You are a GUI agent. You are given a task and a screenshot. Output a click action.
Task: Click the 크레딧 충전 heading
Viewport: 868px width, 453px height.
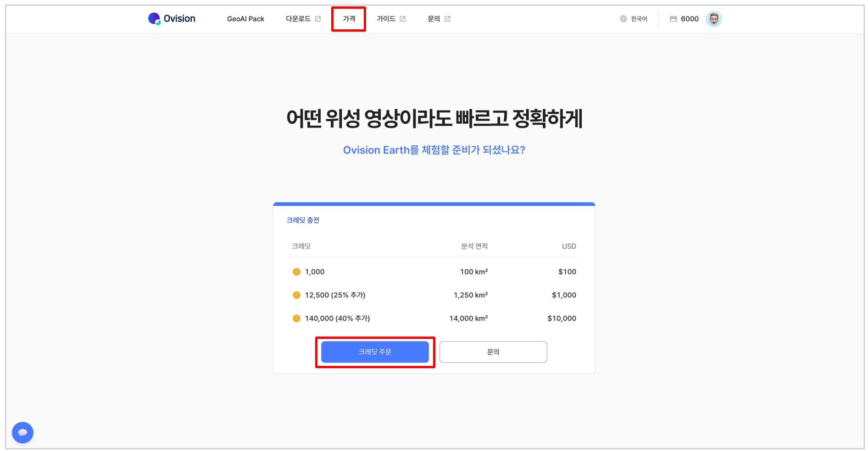coord(303,220)
